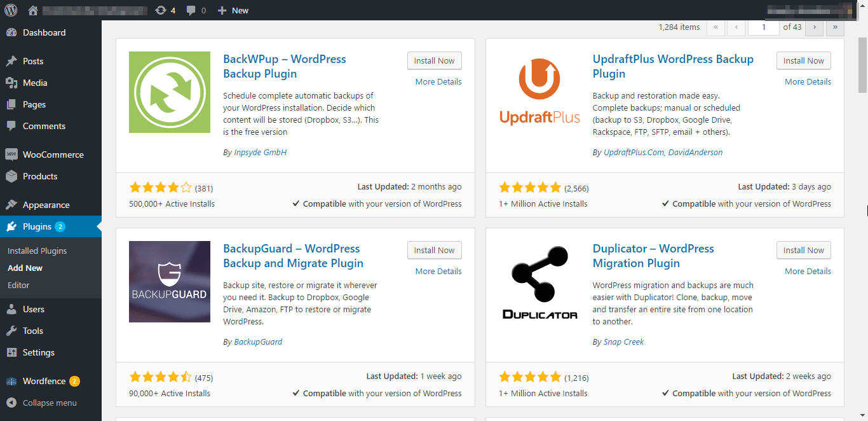Click author link Snap Creek
Image resolution: width=868 pixels, height=421 pixels.
(623, 342)
